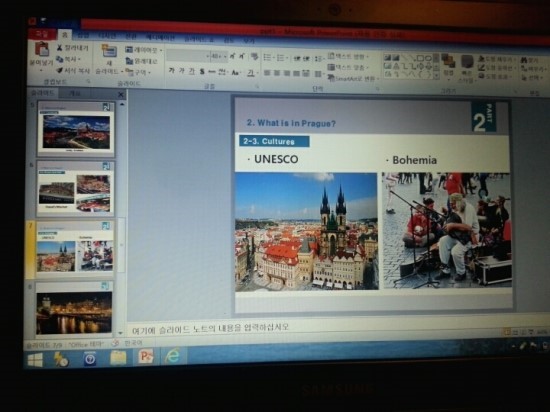Screen dimensions: 550x412
Task: Close the slide thumbnail pane
Action: (121, 94)
